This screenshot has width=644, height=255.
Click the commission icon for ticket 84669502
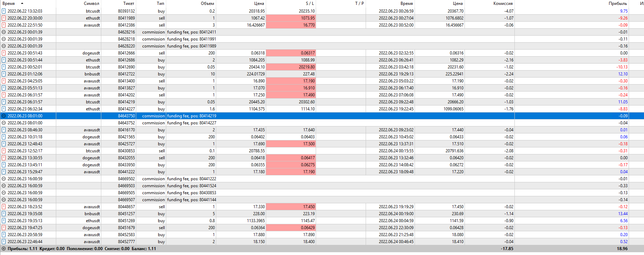coord(4,179)
